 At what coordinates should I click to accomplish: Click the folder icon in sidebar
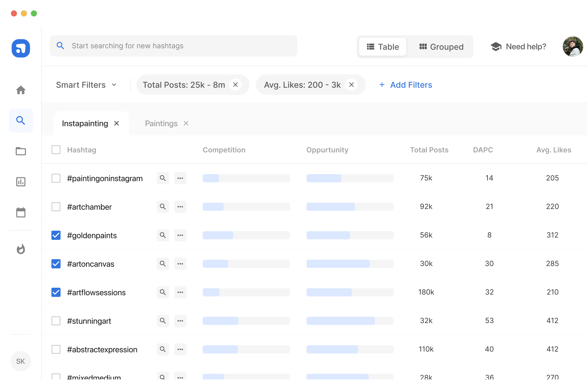point(21,151)
